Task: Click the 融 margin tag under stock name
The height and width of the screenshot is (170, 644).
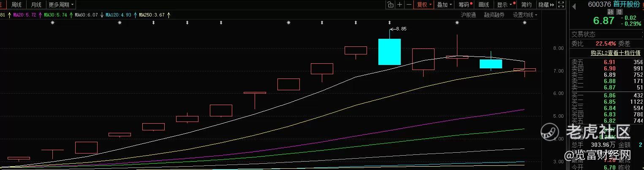Action: pos(610,12)
